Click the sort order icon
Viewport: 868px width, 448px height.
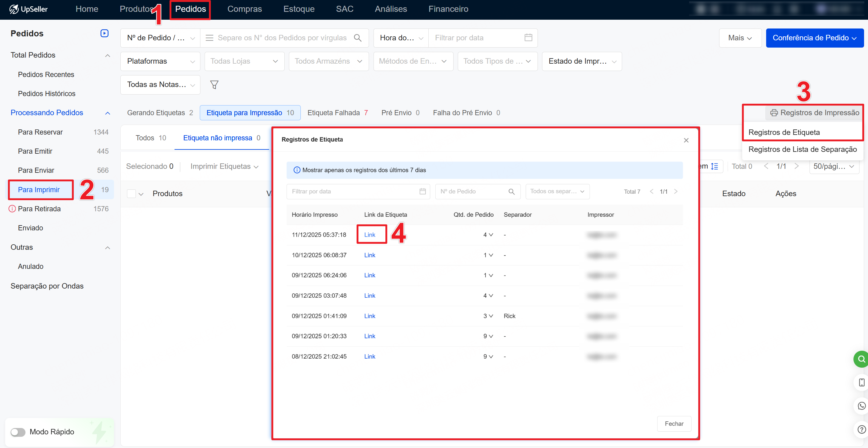tap(714, 166)
